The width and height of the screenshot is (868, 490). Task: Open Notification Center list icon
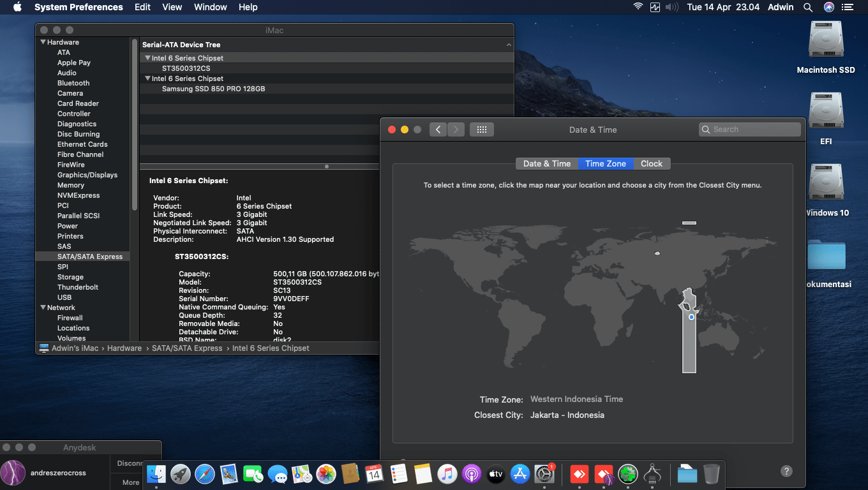pos(848,7)
